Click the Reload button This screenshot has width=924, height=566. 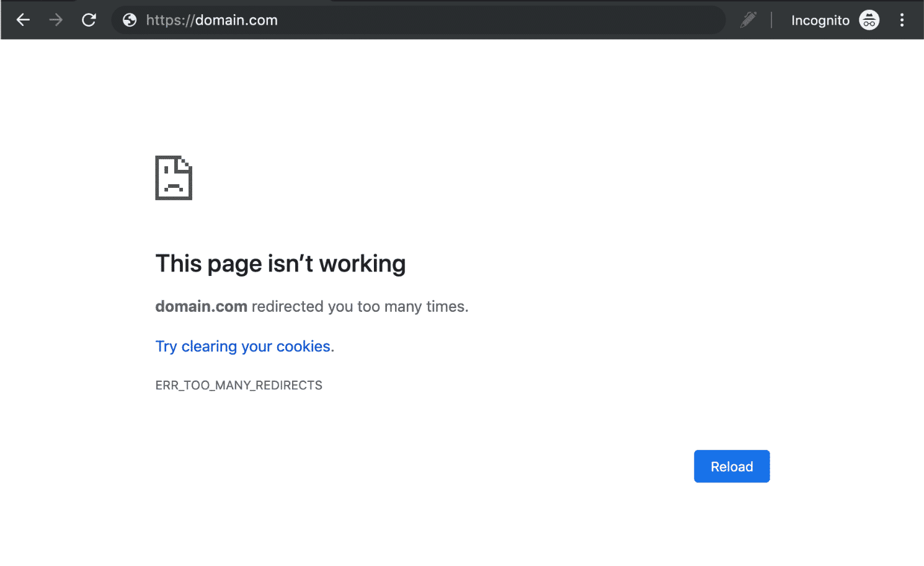click(731, 466)
